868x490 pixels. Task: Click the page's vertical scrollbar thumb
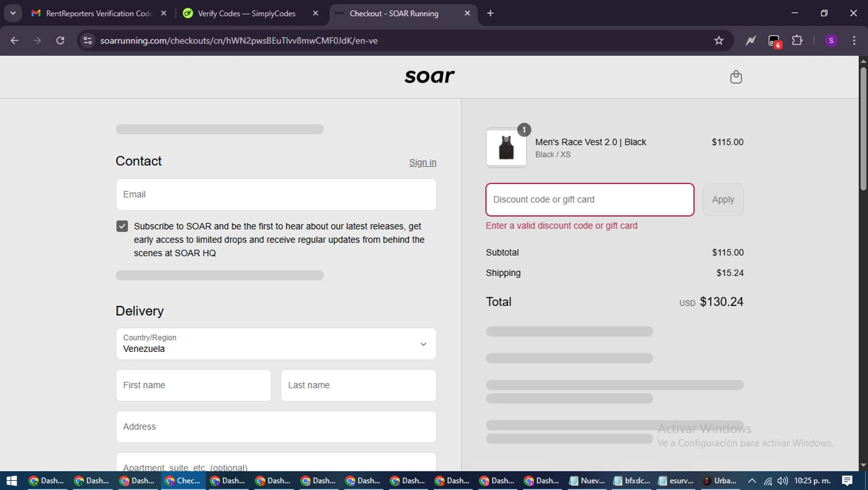coord(863,128)
